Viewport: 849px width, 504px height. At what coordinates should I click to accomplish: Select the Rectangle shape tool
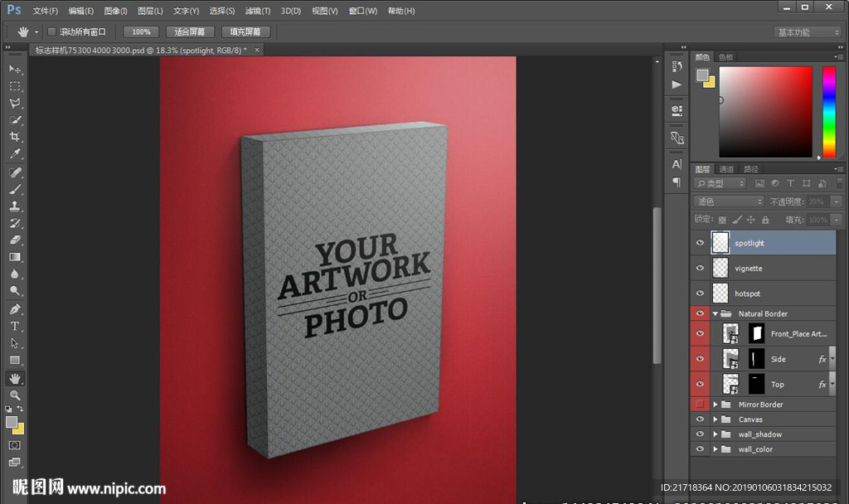point(15,360)
